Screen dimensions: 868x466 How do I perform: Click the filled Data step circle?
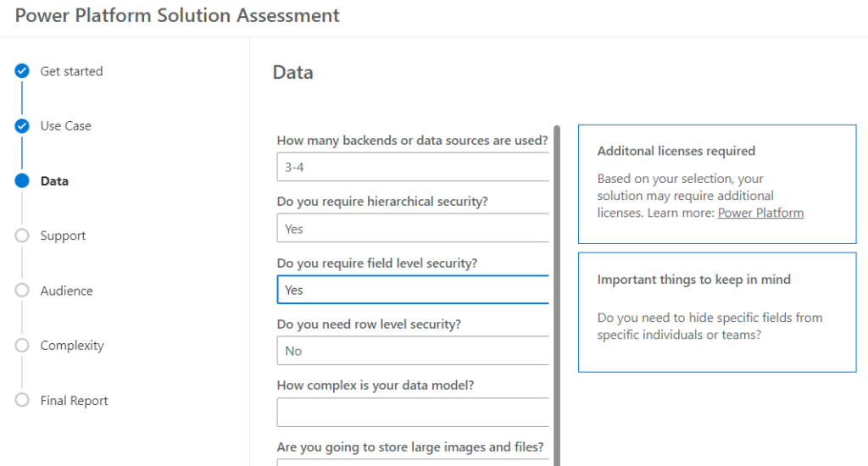22,180
